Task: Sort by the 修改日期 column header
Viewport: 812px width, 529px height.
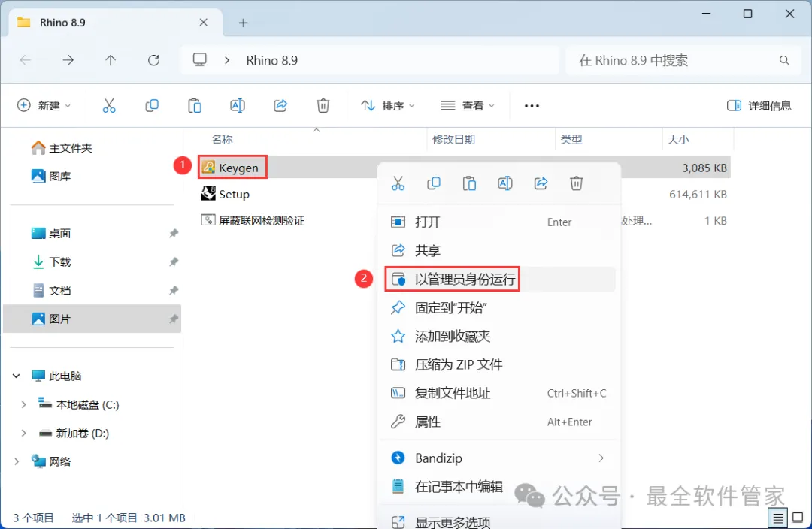Action: (x=453, y=139)
